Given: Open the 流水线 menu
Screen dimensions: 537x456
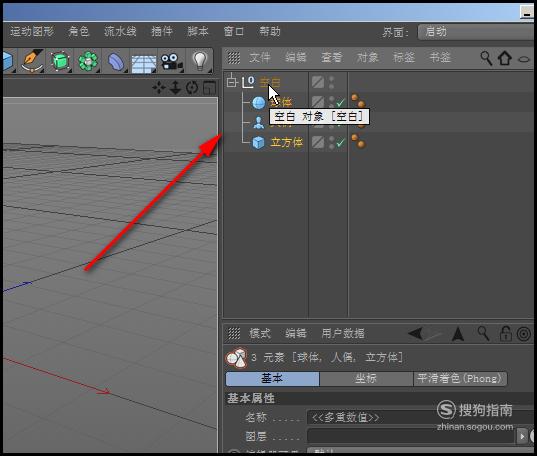Looking at the screenshot, I should (x=120, y=32).
